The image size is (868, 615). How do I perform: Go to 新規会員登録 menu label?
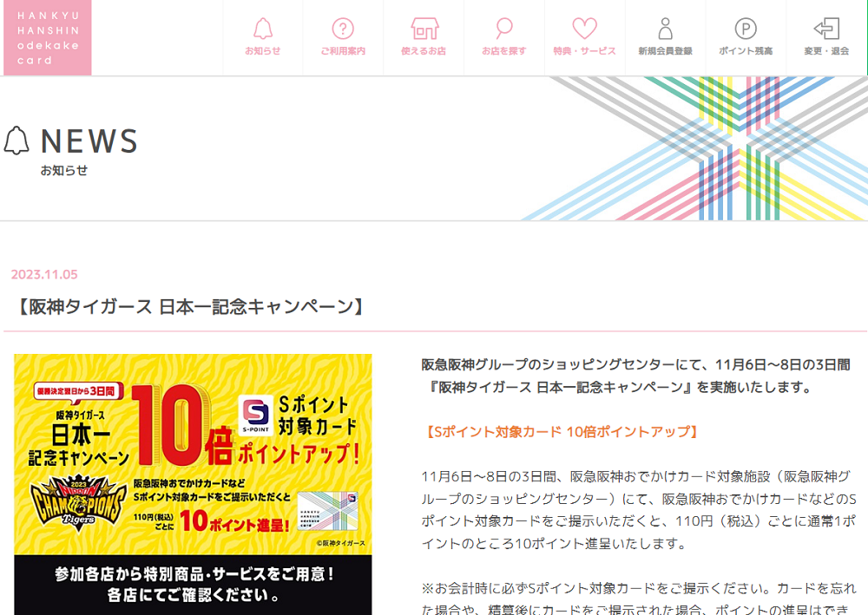point(666,51)
